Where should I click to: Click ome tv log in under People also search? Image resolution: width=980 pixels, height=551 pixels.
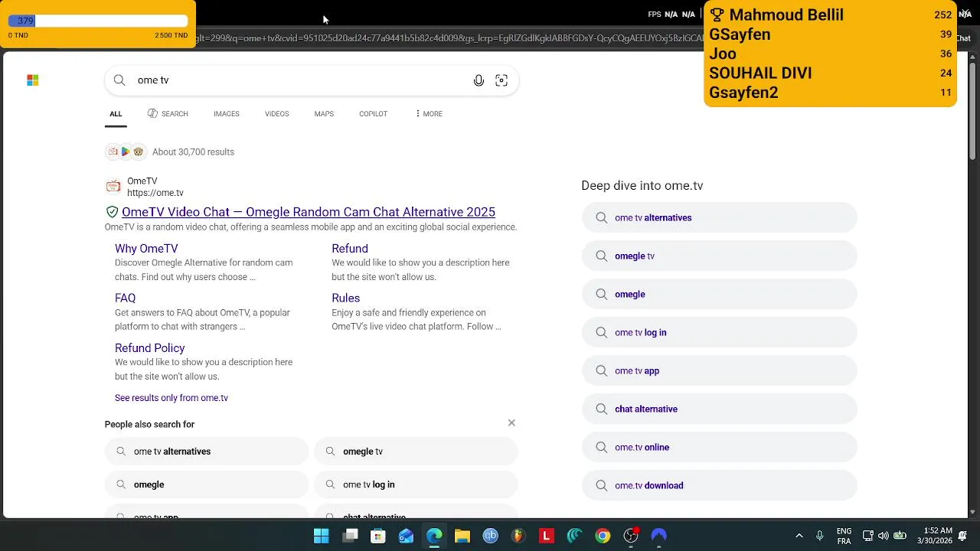(x=416, y=484)
